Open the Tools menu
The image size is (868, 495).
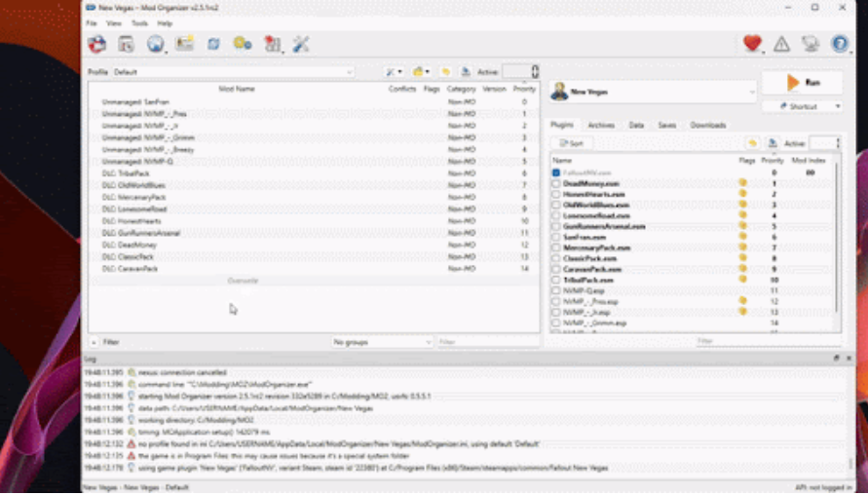(x=140, y=22)
